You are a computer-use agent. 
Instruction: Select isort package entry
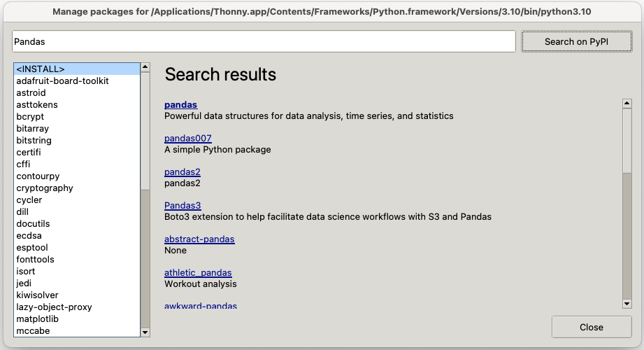77,272
